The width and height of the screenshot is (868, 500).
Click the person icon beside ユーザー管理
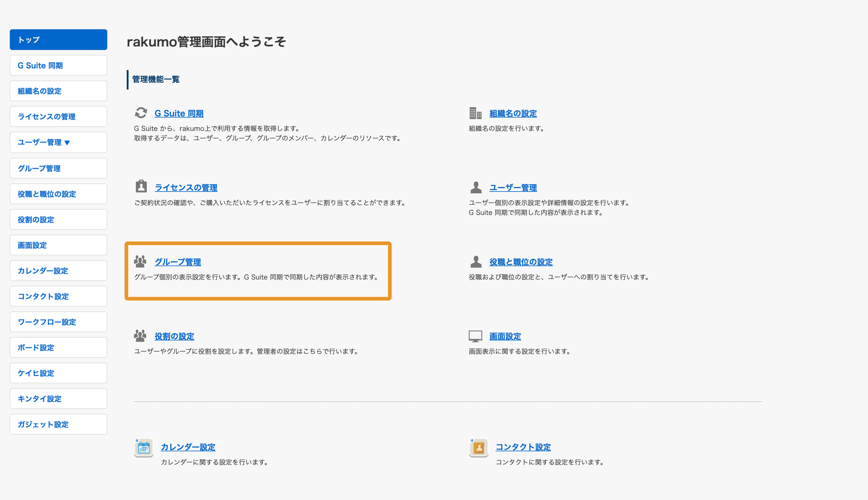point(475,187)
